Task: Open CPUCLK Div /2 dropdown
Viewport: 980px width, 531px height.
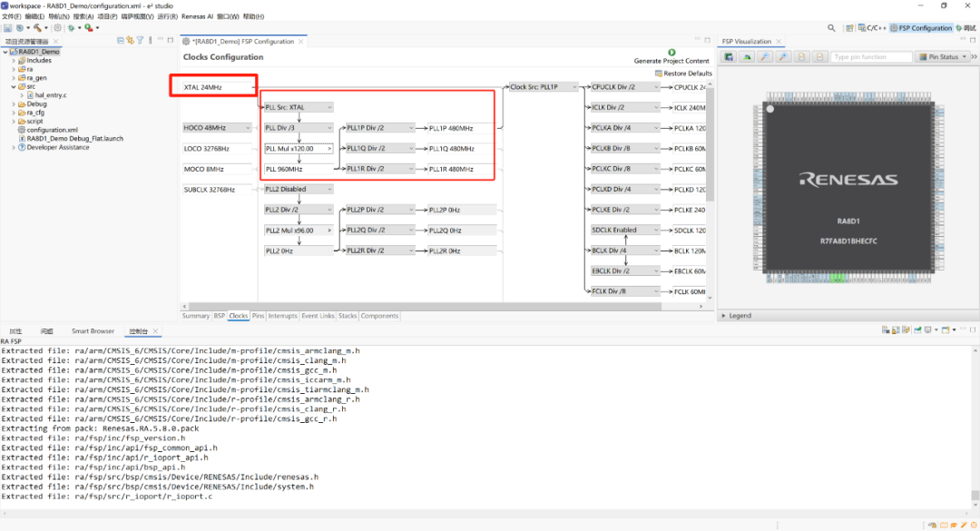Action: point(625,87)
